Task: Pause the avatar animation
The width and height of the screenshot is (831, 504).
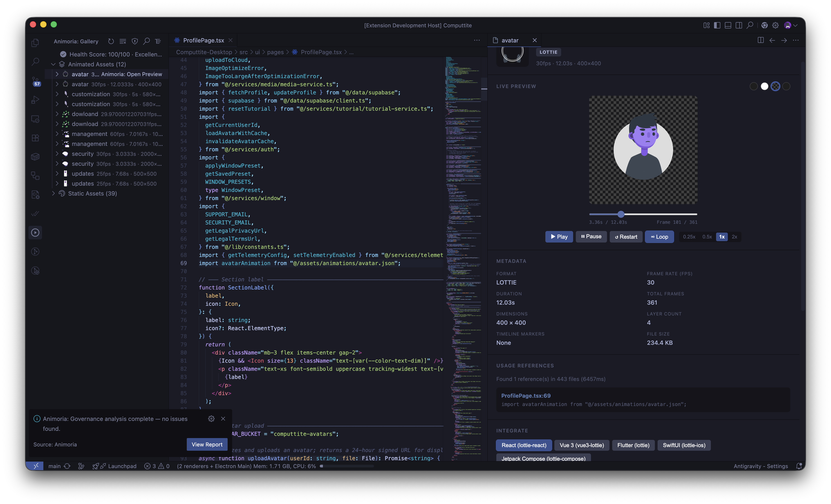Action: coord(591,236)
